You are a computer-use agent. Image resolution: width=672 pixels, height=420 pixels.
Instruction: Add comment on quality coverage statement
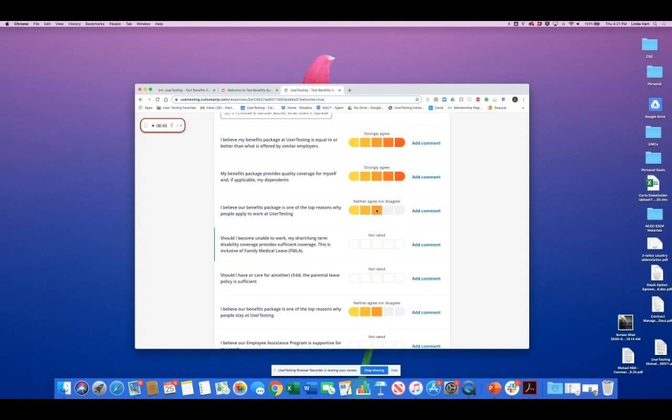(x=426, y=177)
